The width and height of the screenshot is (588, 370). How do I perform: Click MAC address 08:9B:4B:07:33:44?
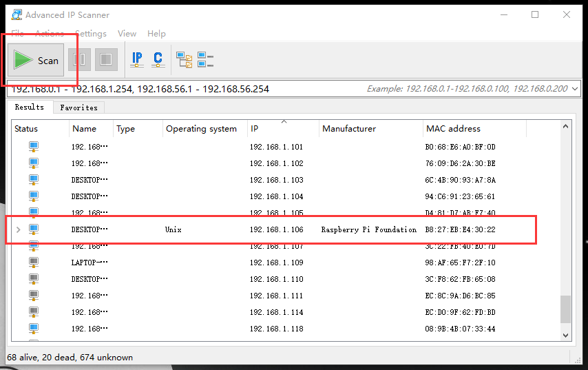click(460, 329)
